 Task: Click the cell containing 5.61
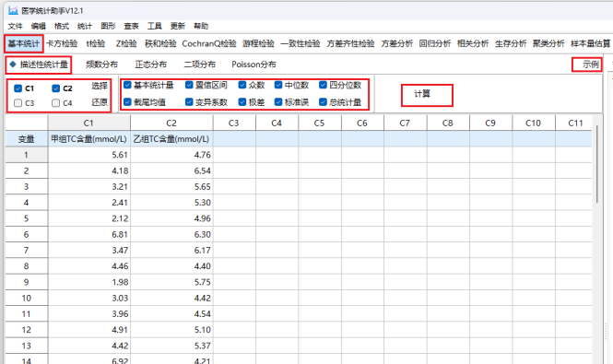pyautogui.click(x=89, y=155)
